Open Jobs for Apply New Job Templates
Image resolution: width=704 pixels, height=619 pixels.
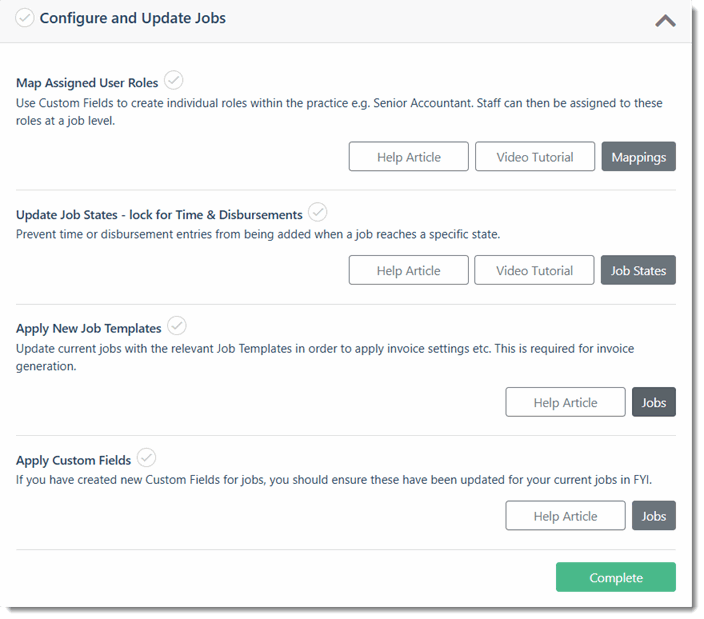(654, 402)
